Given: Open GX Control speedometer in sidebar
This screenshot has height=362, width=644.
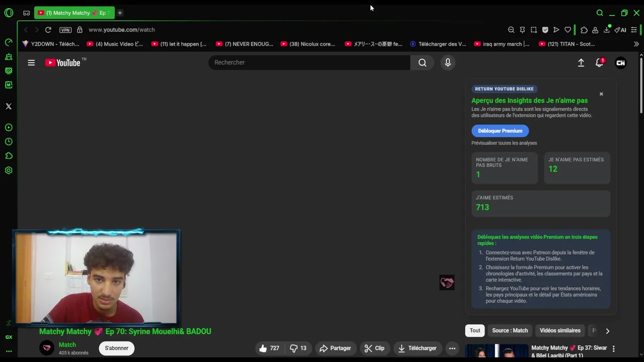Looking at the screenshot, I should (x=9, y=42).
